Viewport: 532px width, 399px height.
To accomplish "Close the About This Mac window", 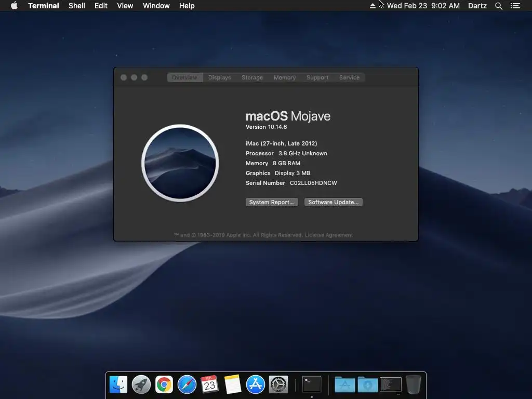I will point(124,77).
